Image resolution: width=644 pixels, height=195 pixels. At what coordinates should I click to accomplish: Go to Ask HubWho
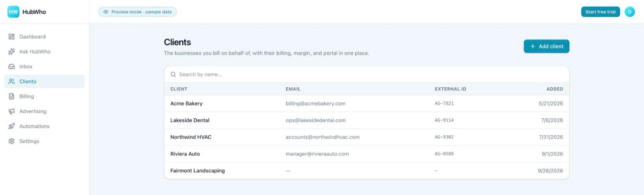(44, 51)
